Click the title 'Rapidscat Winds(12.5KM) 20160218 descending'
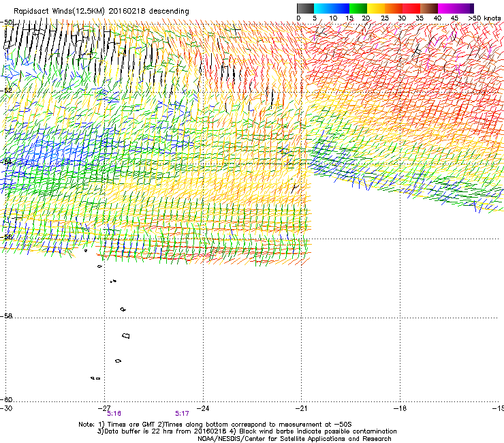This screenshot has width=504, height=443. pos(101,12)
